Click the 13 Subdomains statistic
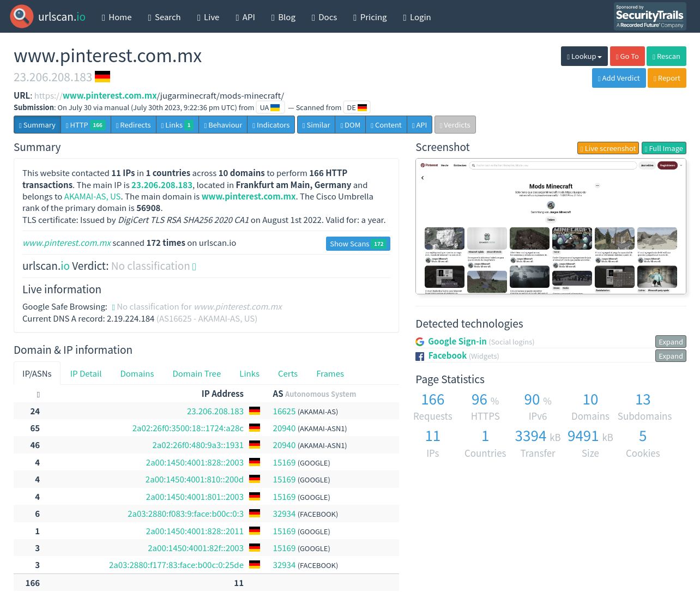 (644, 407)
